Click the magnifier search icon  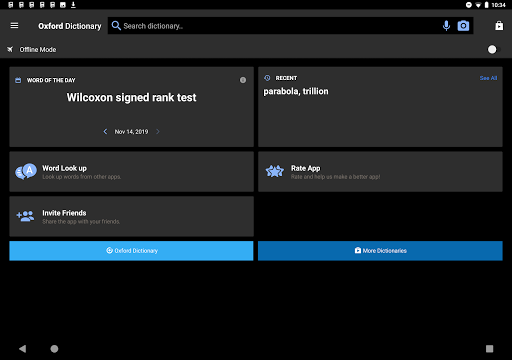[x=116, y=26]
